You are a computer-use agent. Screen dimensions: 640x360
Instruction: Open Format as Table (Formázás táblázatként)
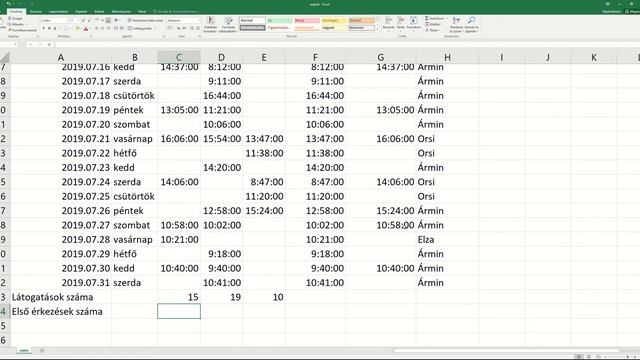click(229, 24)
